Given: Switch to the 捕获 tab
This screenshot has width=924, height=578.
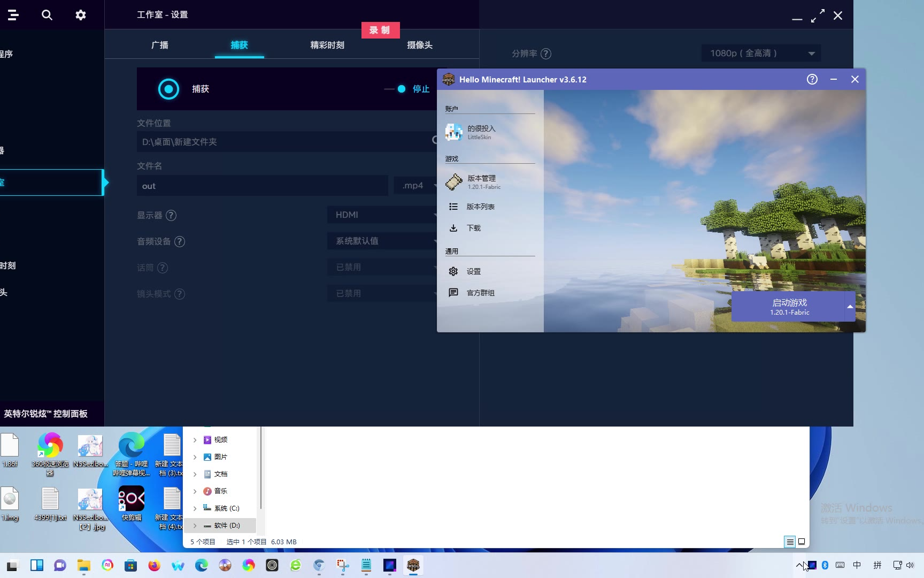Looking at the screenshot, I should (x=239, y=45).
